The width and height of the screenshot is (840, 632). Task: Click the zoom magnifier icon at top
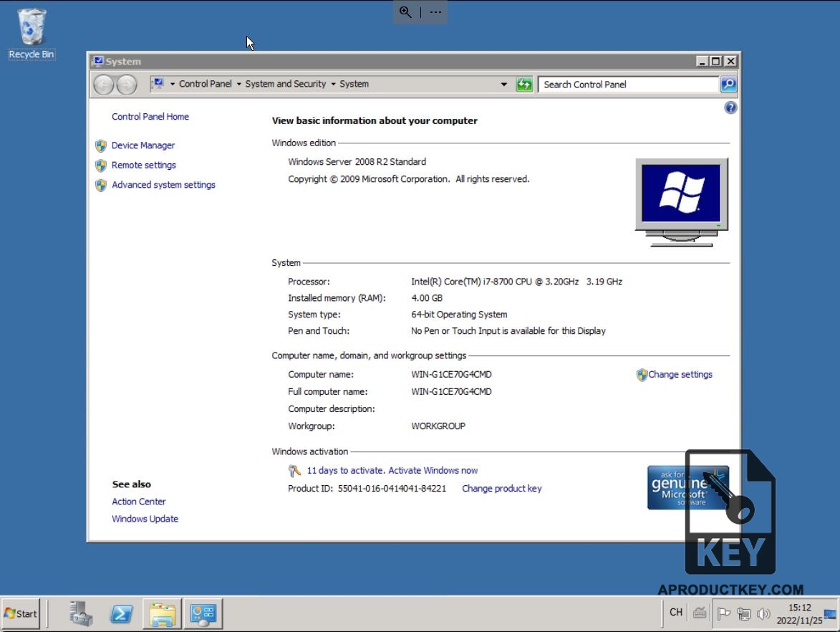click(x=405, y=11)
